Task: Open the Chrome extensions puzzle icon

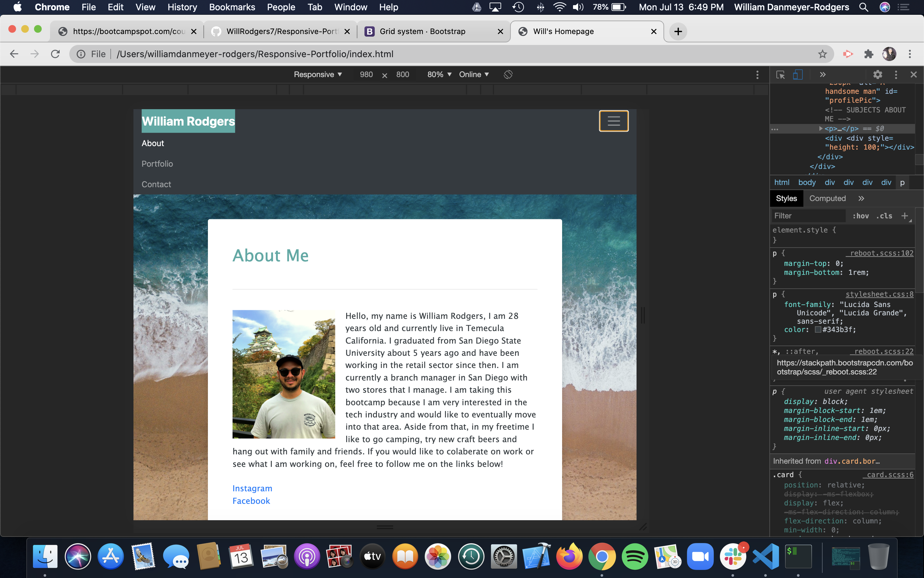Action: point(868,54)
